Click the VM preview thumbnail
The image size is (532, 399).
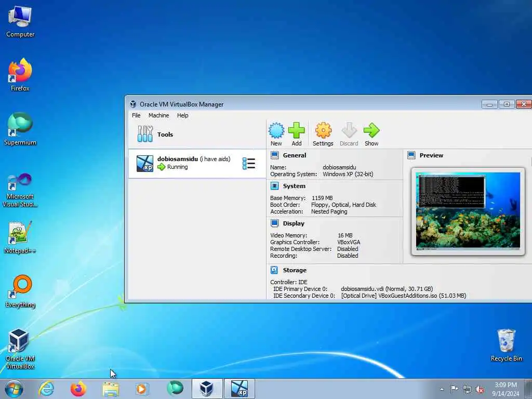[x=468, y=211]
